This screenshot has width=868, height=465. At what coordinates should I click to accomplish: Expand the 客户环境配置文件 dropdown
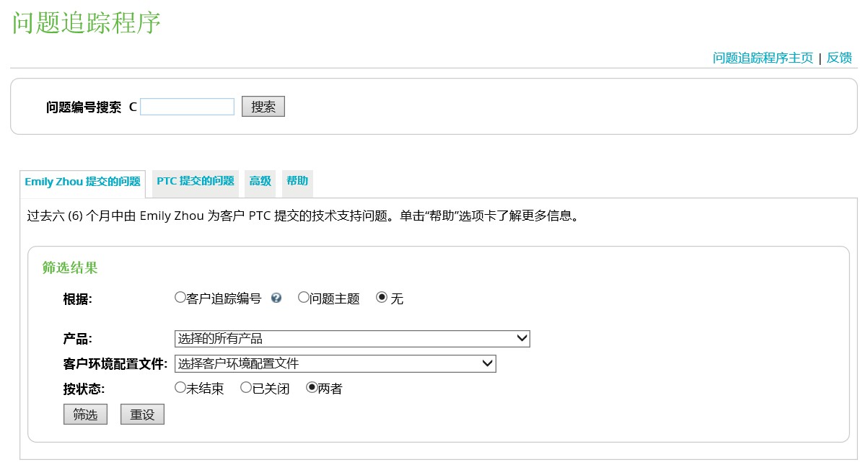[336, 363]
